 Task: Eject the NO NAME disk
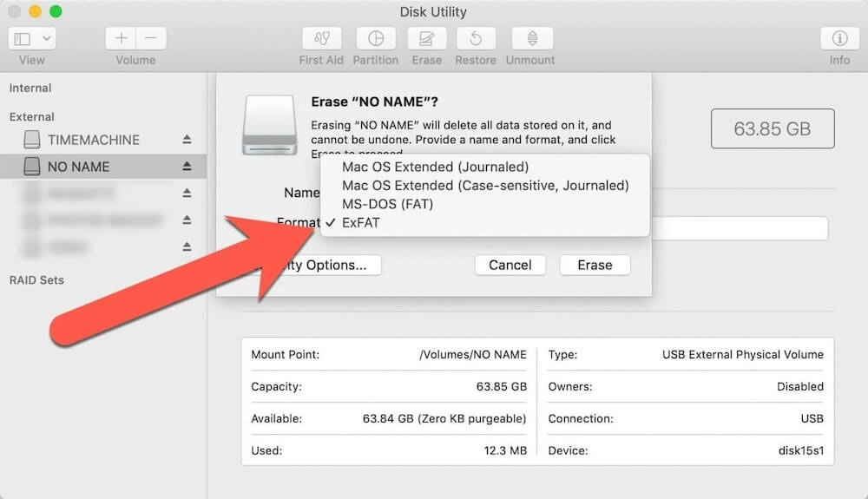[x=187, y=166]
